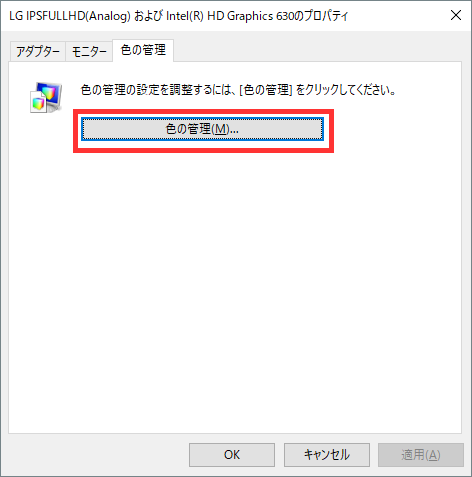The width and height of the screenshot is (472, 477).
Task: Click the dialog title bar text
Action: click(178, 16)
